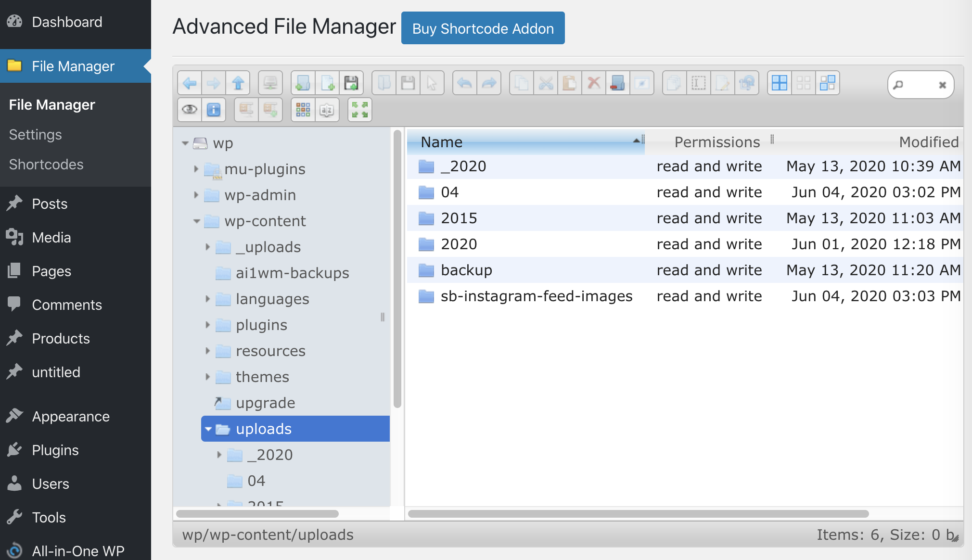
Task: Click the tree panel vertical scrollbar
Action: coord(397,269)
